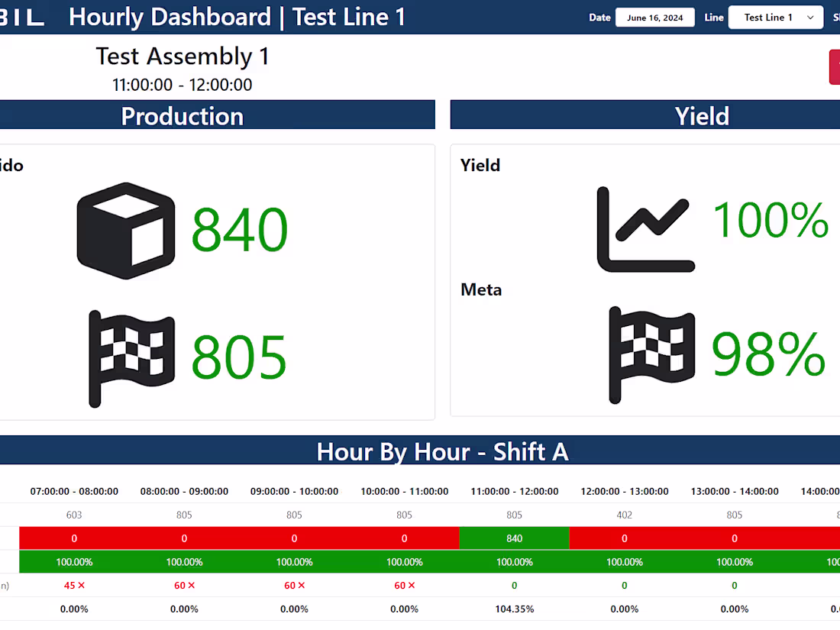Click the red X in the 08:00-09:00 downtime cell
Viewport: 840px width, 630px height.
pos(192,585)
